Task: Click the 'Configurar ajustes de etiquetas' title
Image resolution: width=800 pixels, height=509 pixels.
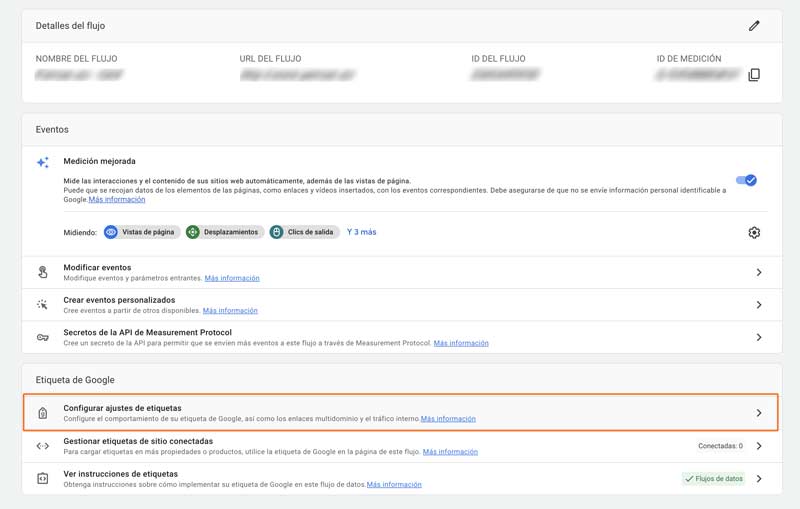Action: click(x=122, y=408)
